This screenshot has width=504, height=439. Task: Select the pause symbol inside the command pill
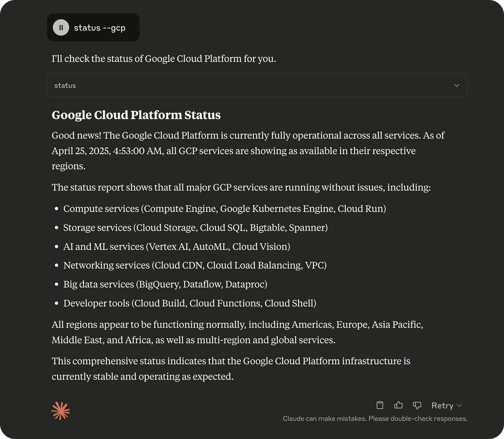click(x=61, y=27)
